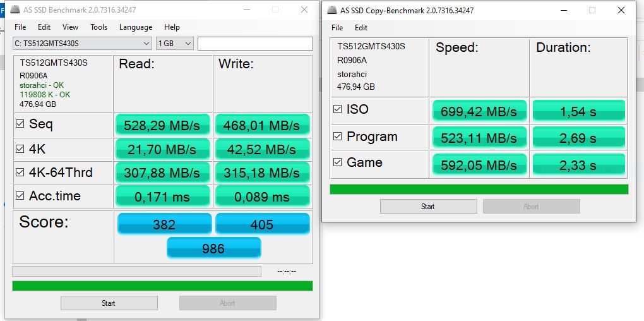Click the Game duration 2,33 s
Image resolution: width=644 pixels, height=321 pixels.
coord(579,164)
